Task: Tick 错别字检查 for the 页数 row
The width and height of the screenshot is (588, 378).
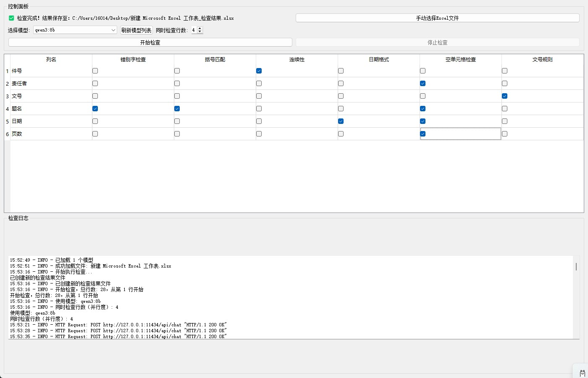Action: pos(95,134)
